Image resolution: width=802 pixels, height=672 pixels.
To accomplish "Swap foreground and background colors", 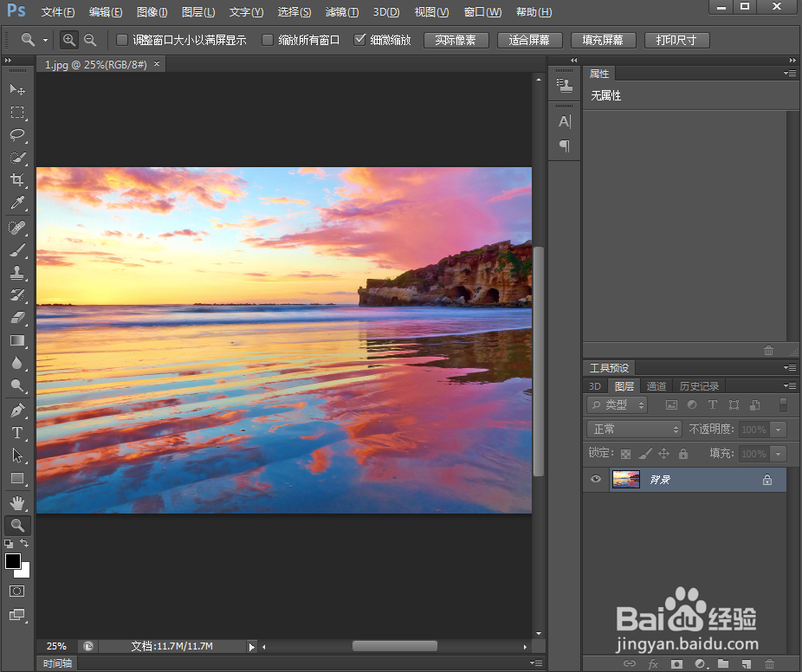I will pyautogui.click(x=24, y=543).
